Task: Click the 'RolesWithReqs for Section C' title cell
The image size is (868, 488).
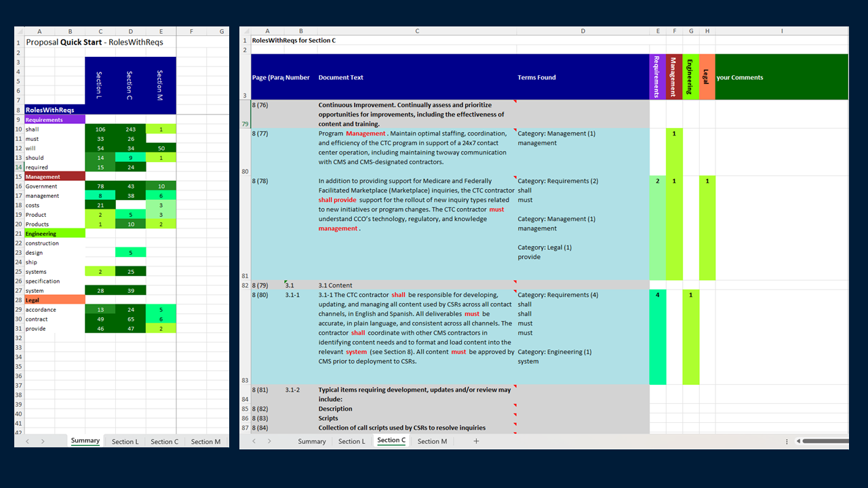Action: (x=294, y=41)
